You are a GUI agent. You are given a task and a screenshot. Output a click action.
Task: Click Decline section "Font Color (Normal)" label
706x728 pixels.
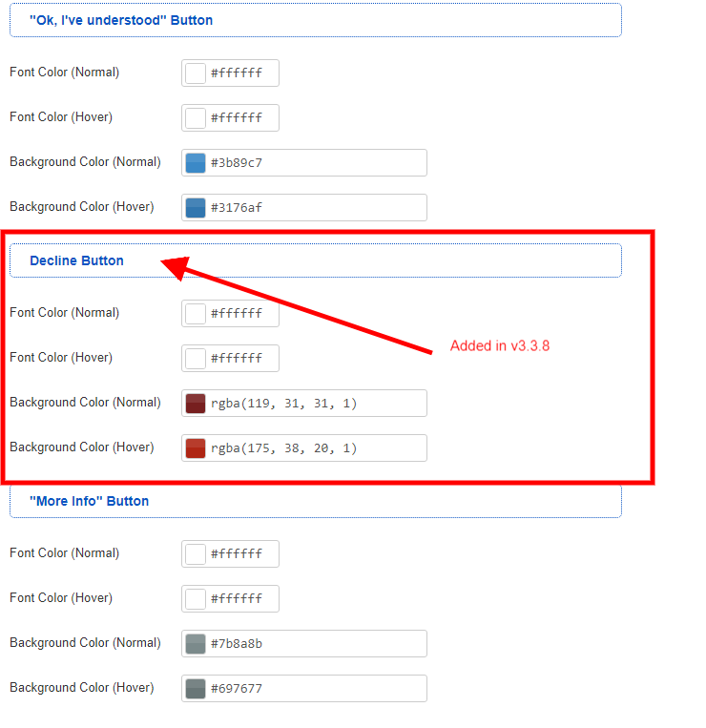click(x=65, y=313)
